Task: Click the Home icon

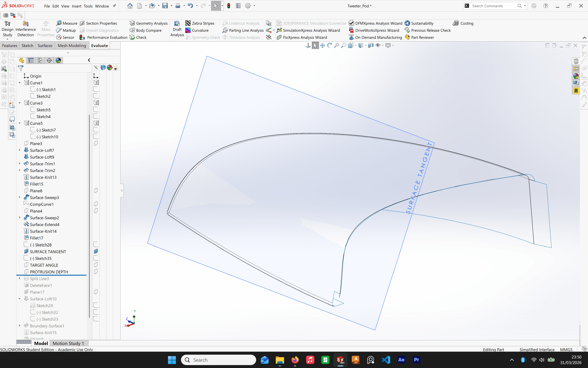Action: point(130,6)
